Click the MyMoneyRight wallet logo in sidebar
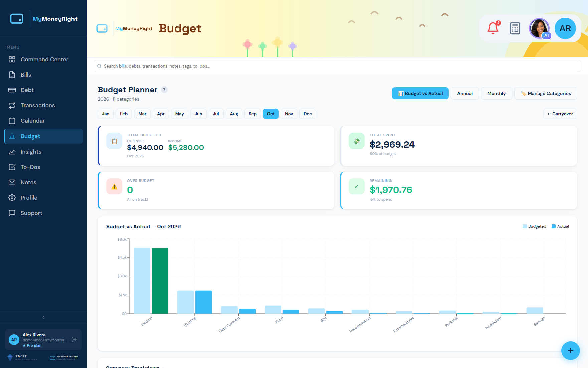The height and width of the screenshot is (368, 588). coord(17,19)
